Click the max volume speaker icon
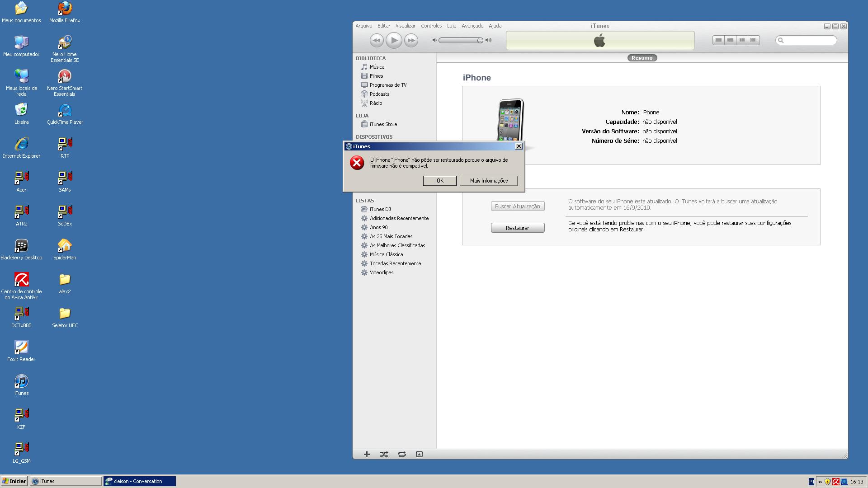Screen dimensions: 868x488 pos(488,40)
